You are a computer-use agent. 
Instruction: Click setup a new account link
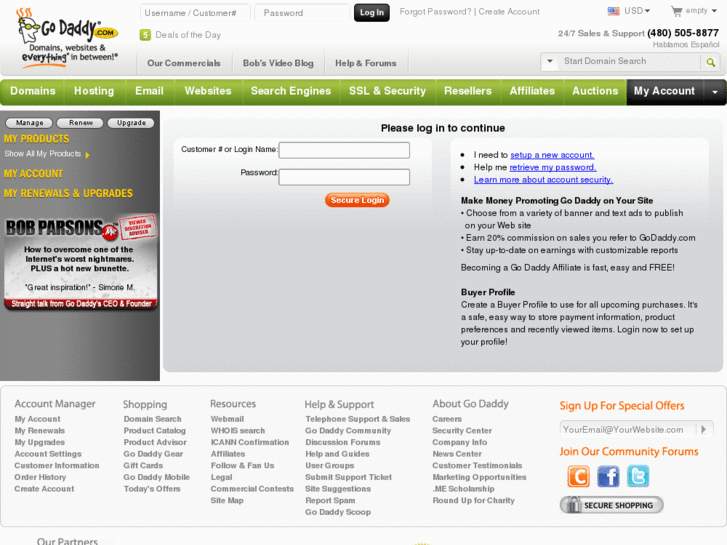(x=552, y=155)
